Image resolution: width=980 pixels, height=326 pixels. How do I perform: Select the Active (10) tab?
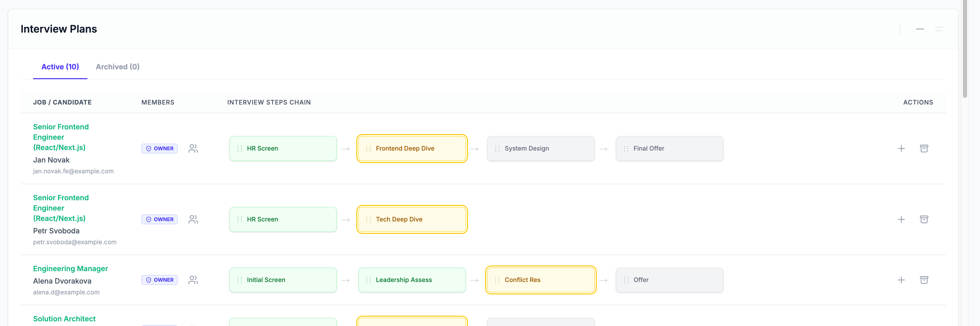coord(60,67)
